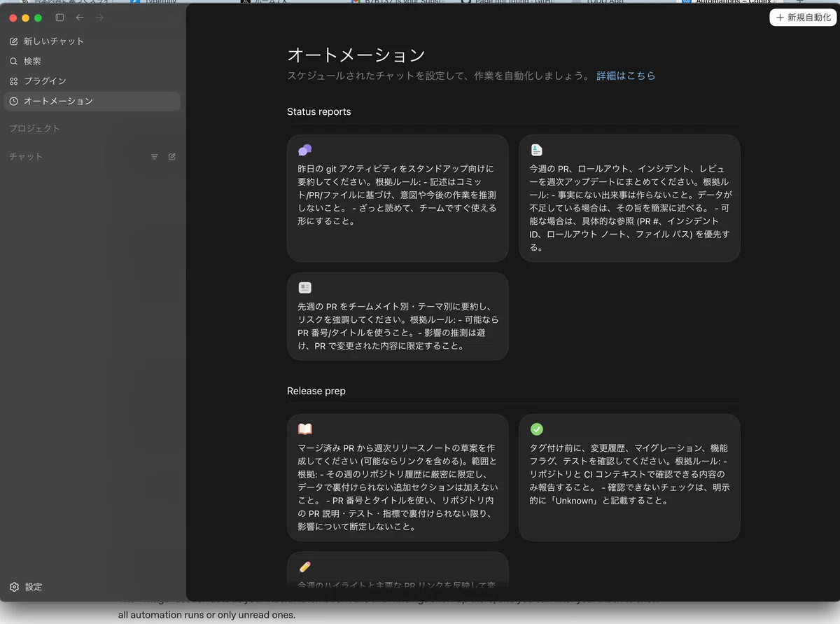Click the pencil icon on the bottom card
Image resolution: width=840 pixels, height=624 pixels.
tap(304, 567)
